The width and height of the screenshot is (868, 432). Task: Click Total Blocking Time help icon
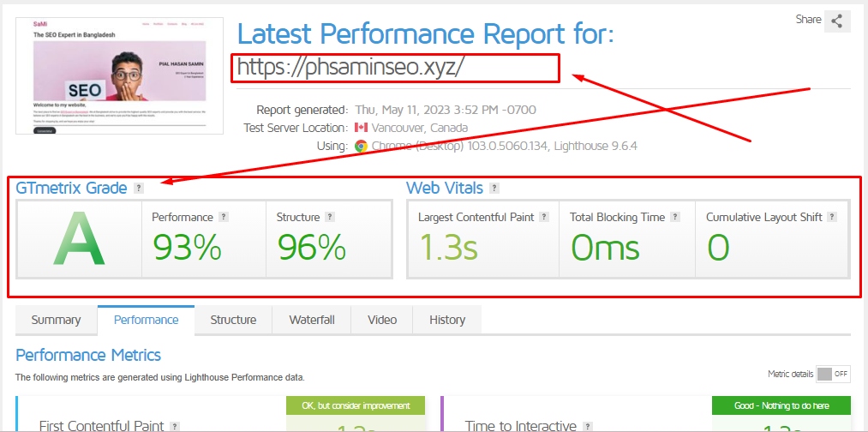675,217
